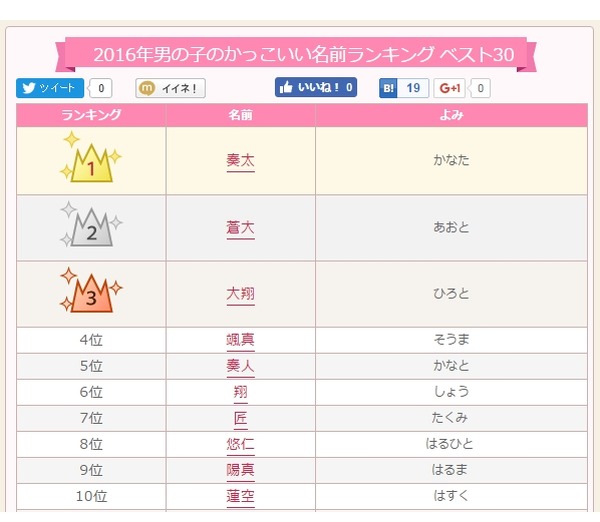Open the name link 奏太

click(241, 161)
